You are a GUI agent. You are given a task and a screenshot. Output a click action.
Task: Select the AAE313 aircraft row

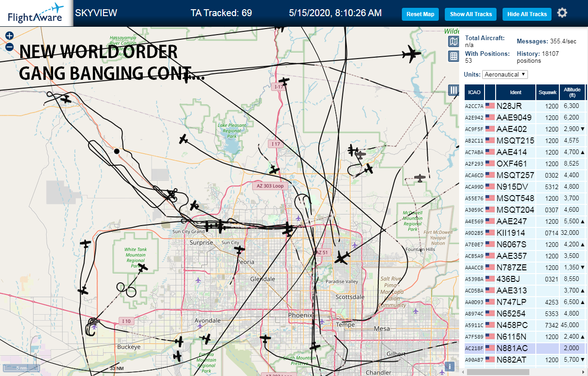(525, 290)
